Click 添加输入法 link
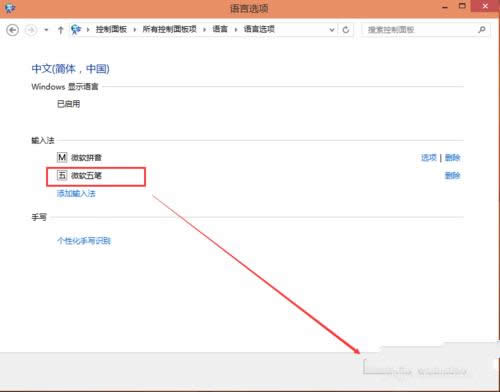 (x=76, y=193)
